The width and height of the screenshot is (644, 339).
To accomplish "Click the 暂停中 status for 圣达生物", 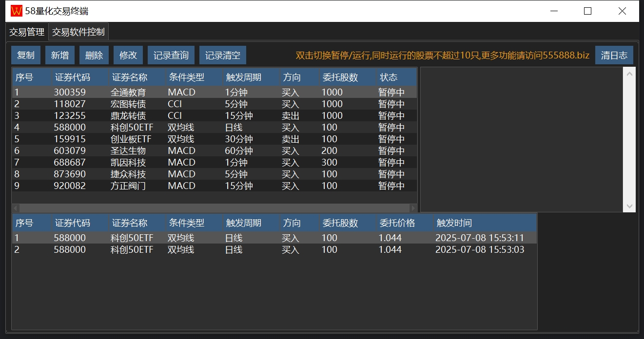I will point(391,151).
